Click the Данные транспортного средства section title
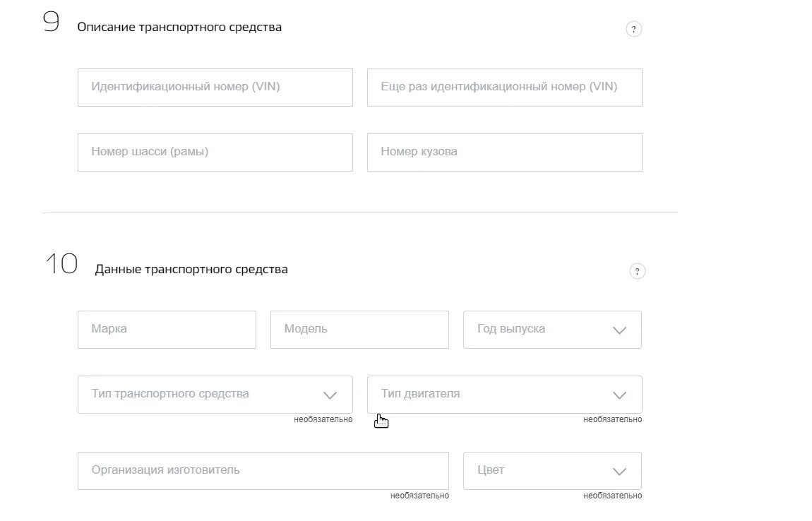812x521 pixels. [191, 269]
